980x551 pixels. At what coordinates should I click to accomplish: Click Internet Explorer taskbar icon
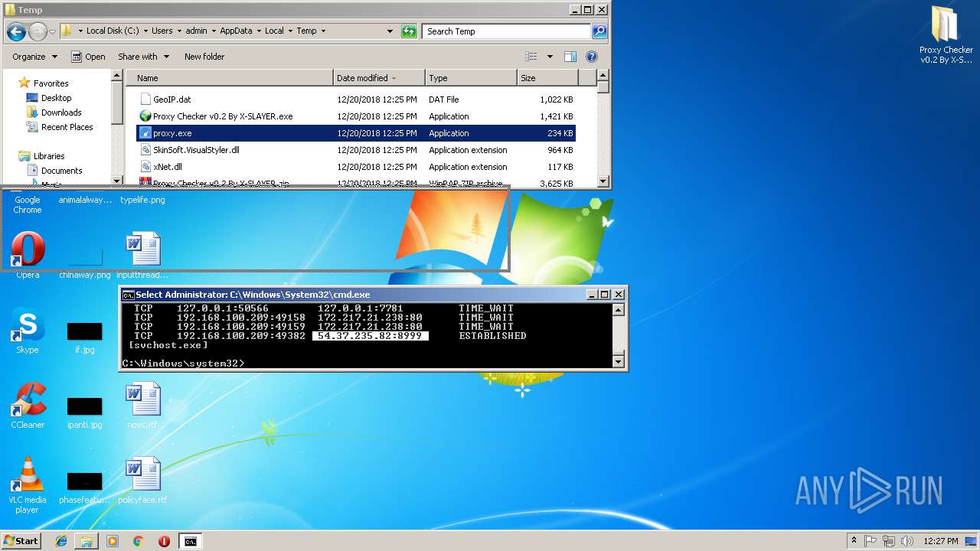tap(61, 541)
